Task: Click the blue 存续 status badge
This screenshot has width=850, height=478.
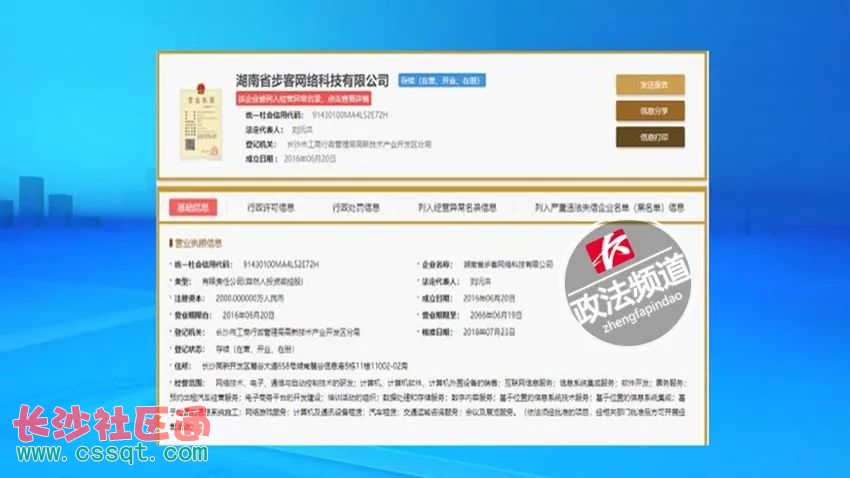Action: 442,81
